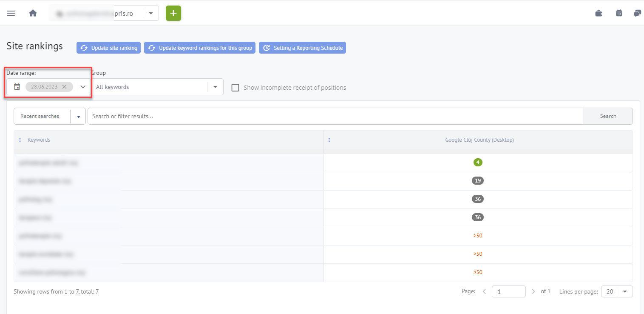Open the calendar icon in top bar
Screen dimensions: 644x314
619,13
